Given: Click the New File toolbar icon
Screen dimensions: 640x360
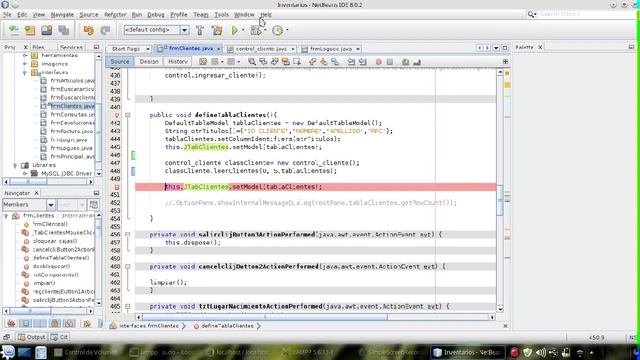Looking at the screenshot, I should (13, 30).
